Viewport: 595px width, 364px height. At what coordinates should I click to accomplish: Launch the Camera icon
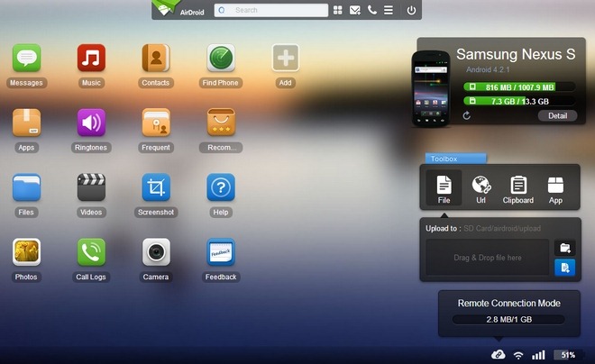click(x=156, y=251)
